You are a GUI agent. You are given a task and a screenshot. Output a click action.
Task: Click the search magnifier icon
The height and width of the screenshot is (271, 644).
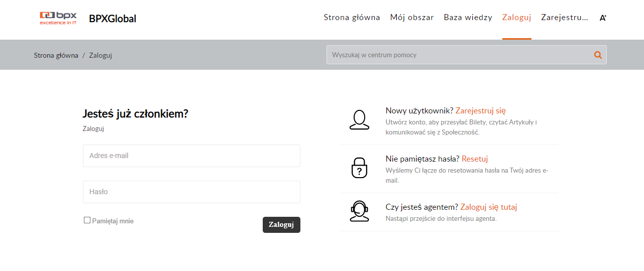coord(598,55)
